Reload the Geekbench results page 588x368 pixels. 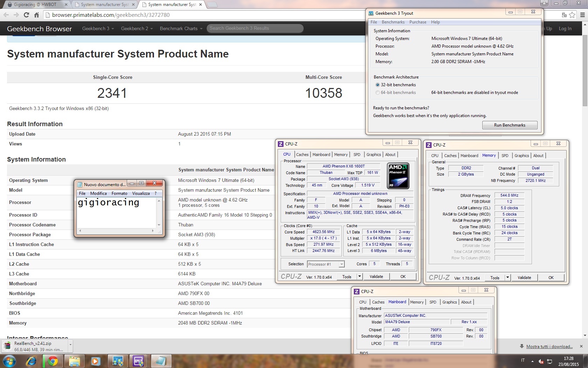(26, 15)
